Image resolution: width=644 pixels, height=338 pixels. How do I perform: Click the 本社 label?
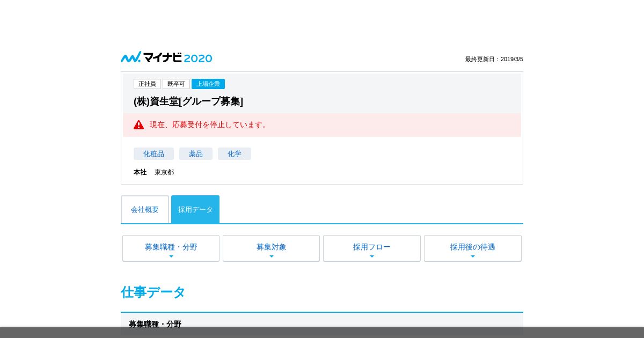140,172
